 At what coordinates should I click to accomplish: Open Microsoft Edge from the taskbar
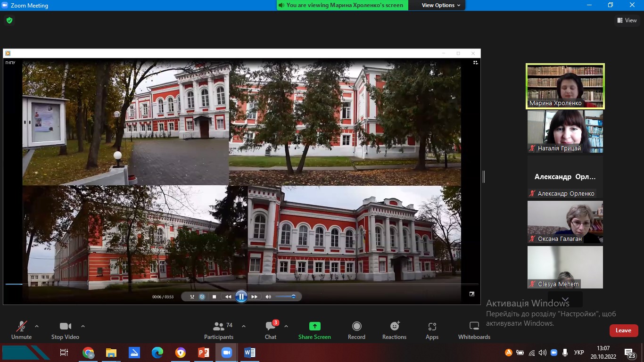point(157,353)
